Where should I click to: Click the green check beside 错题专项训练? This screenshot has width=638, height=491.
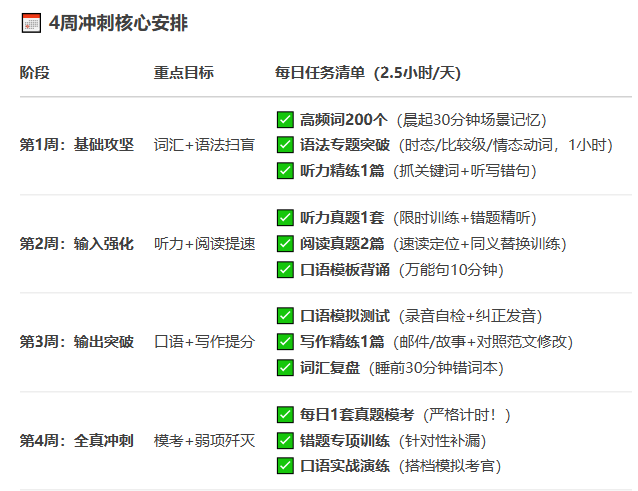point(285,441)
